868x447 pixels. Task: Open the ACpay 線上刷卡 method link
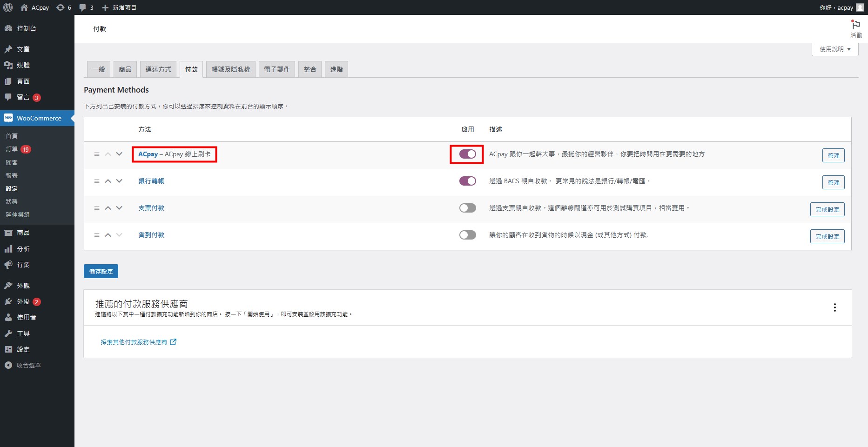[x=175, y=154]
